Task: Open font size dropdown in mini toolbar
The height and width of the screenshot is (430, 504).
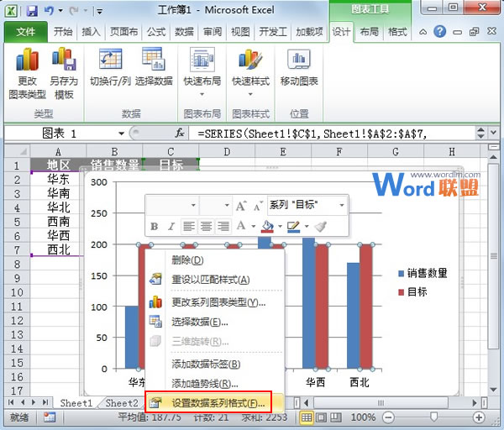Action: coord(227,205)
